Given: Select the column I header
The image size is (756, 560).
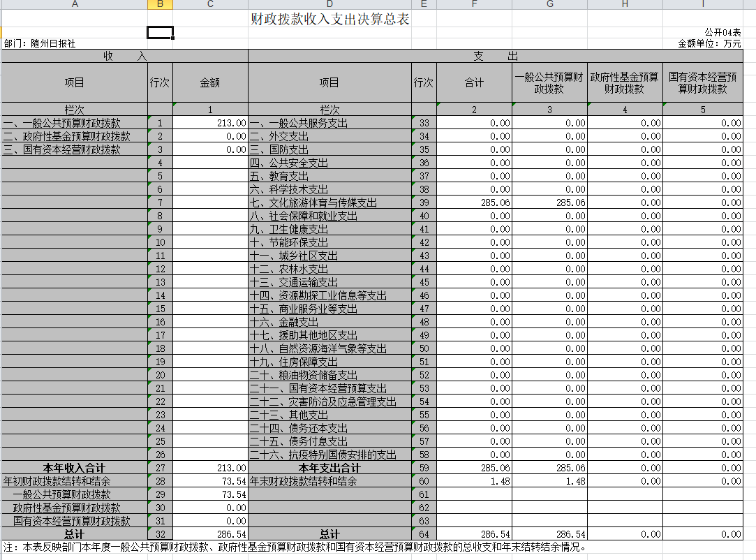Looking at the screenshot, I should [702, 5].
